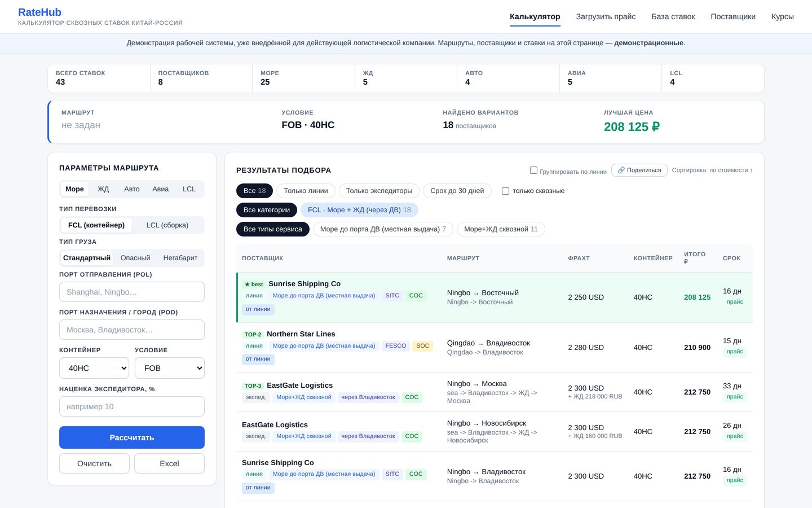Click the Рассчитать button
Viewport: 812px width, 508px height.
coord(132,437)
